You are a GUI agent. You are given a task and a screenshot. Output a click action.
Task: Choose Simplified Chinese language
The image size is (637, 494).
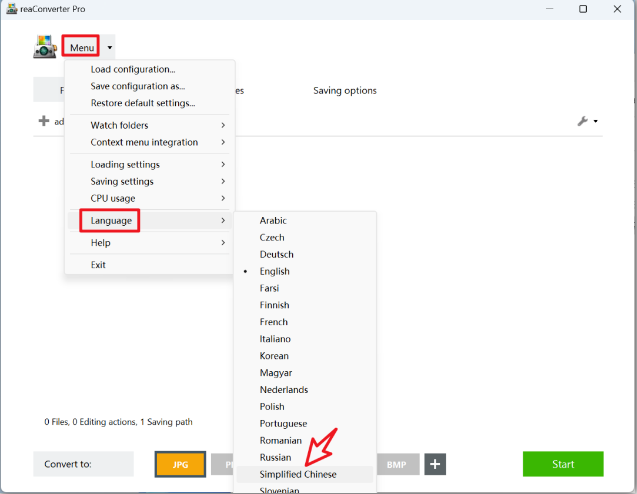pyautogui.click(x=298, y=474)
